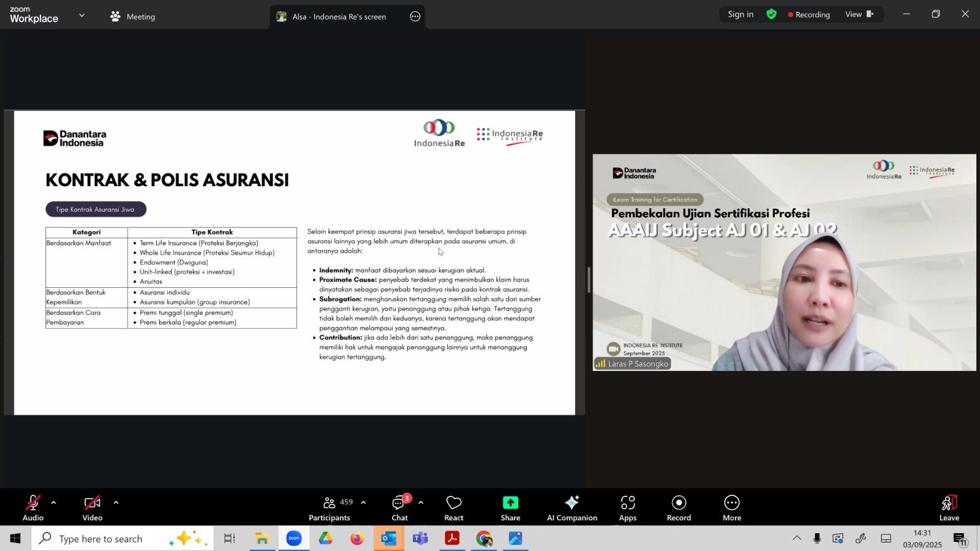Expand video settings arrow beside Video
980x551 pixels.
116,503
